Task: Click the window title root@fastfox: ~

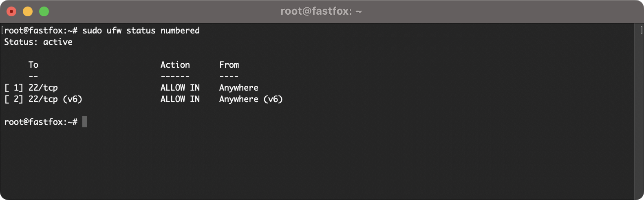Action: click(x=321, y=11)
